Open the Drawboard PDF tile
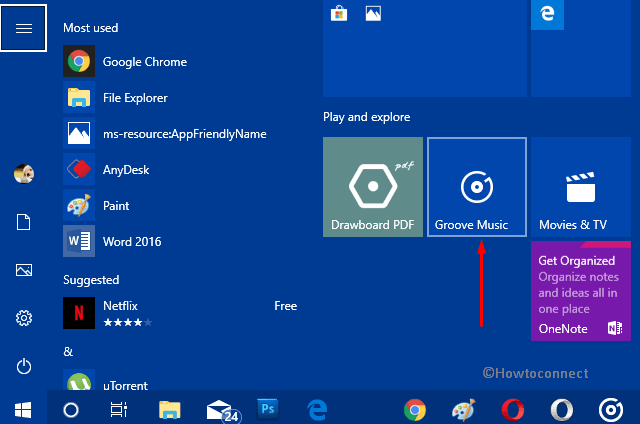640x424 pixels. click(x=373, y=187)
